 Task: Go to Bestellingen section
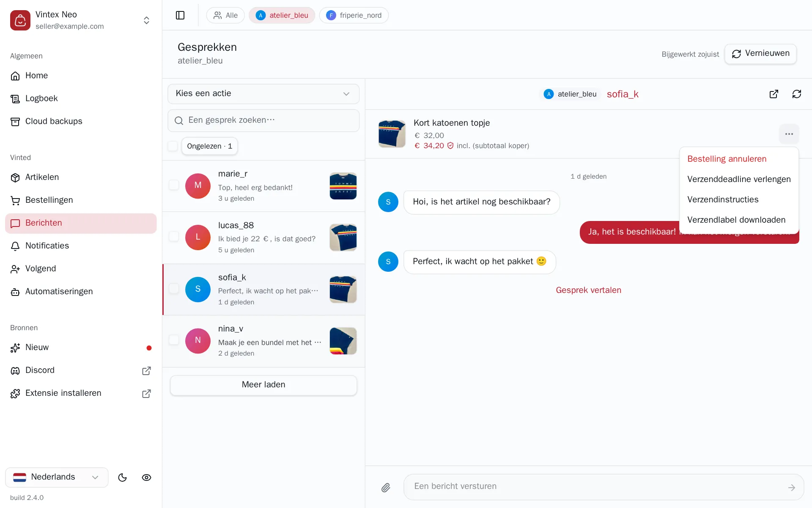tap(81, 200)
